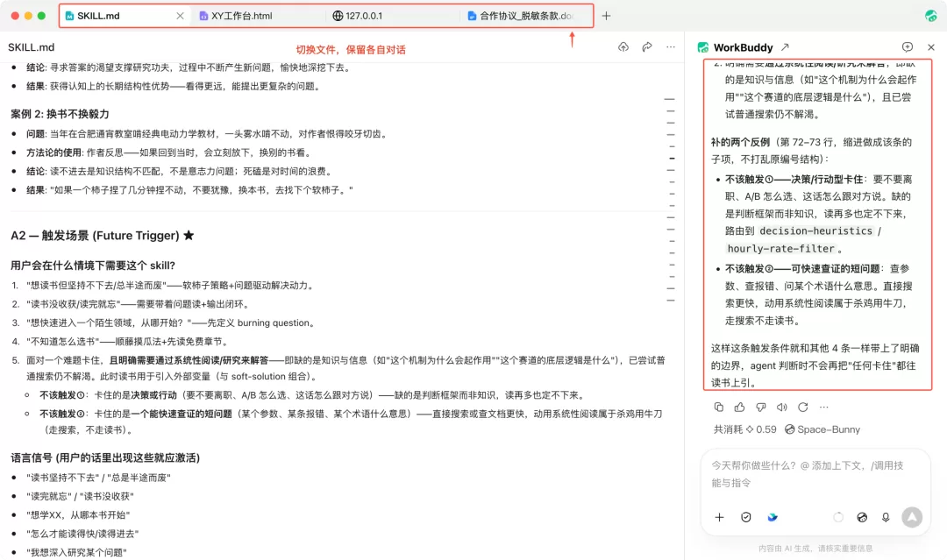Click the circular progress indicator in chat box
Viewport: 947px width, 560px height.
pos(838,517)
